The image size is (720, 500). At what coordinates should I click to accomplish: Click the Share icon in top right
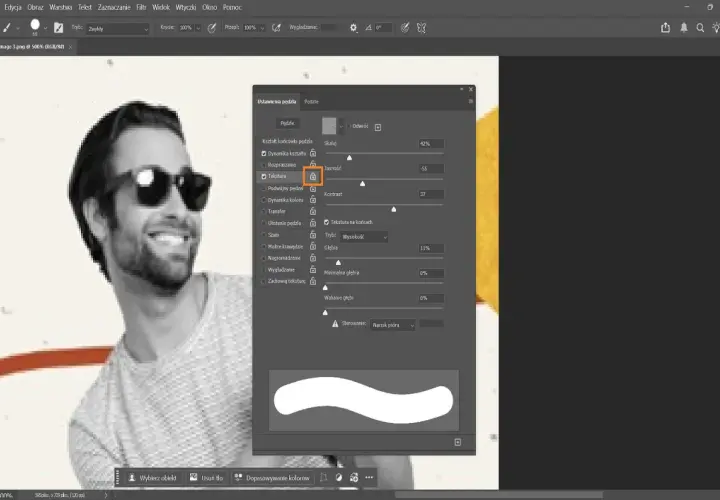665,28
